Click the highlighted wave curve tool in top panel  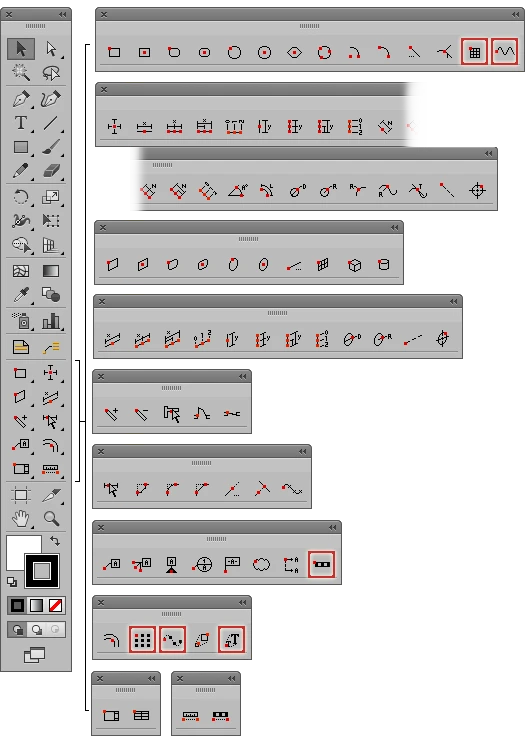pos(504,52)
